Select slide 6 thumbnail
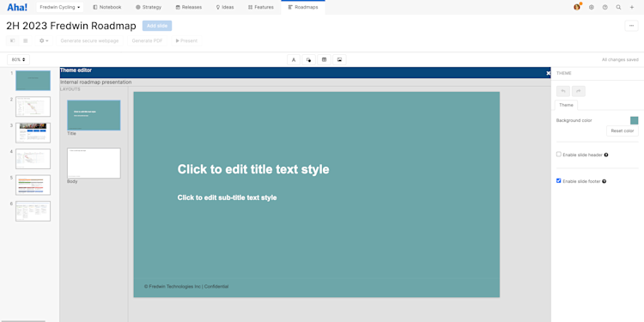 pyautogui.click(x=33, y=211)
